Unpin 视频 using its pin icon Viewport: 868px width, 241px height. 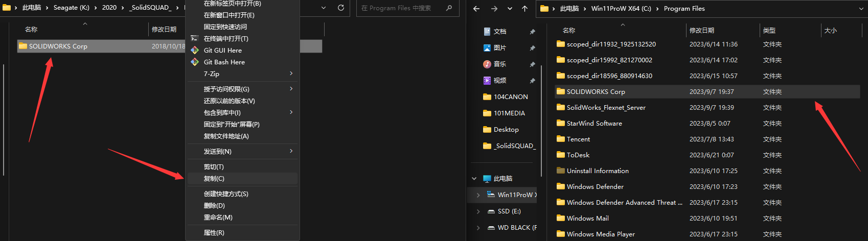point(532,81)
